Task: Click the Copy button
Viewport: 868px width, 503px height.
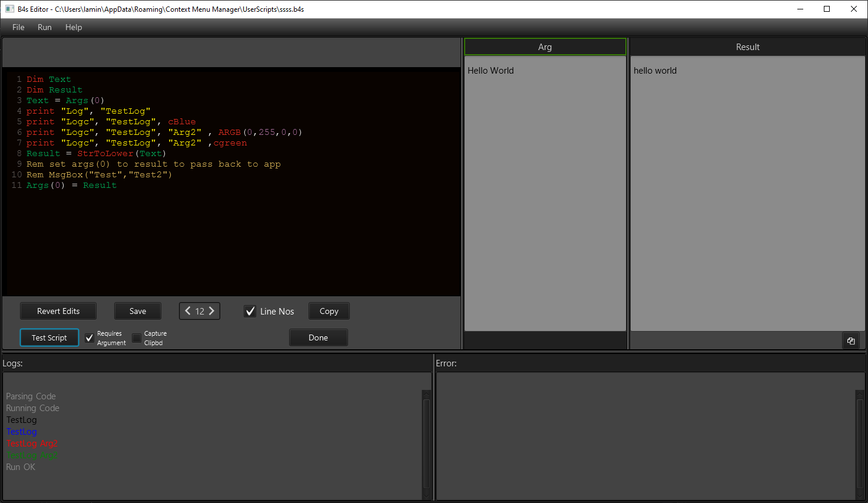Action: tap(329, 311)
